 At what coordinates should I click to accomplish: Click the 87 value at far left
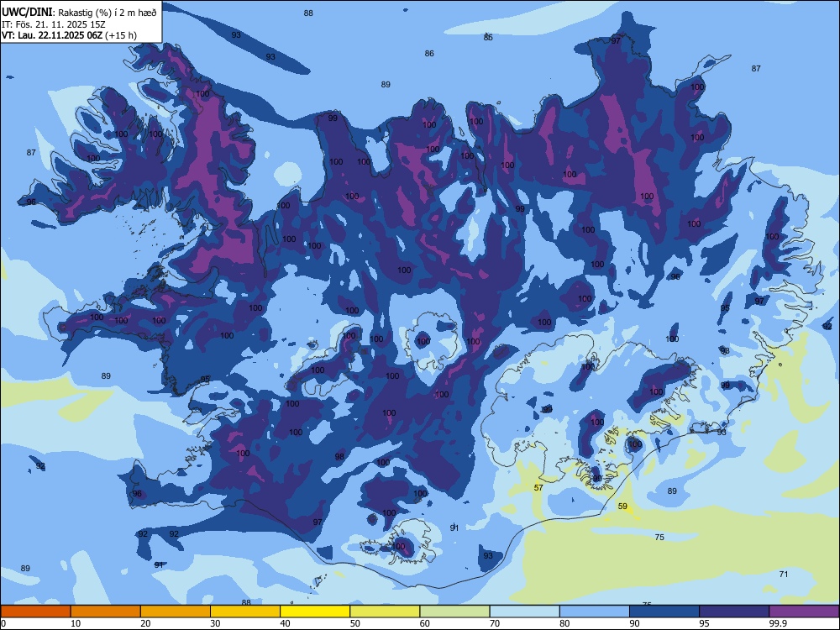tap(31, 152)
